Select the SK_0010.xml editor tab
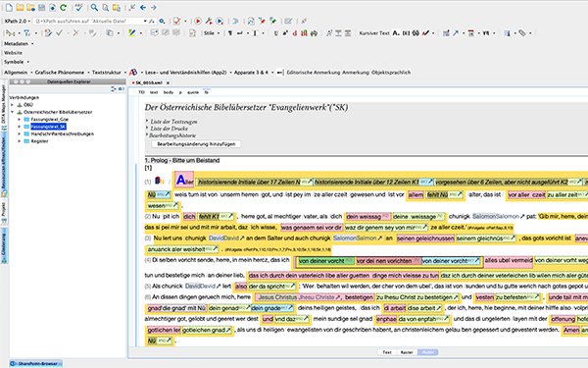 149,82
